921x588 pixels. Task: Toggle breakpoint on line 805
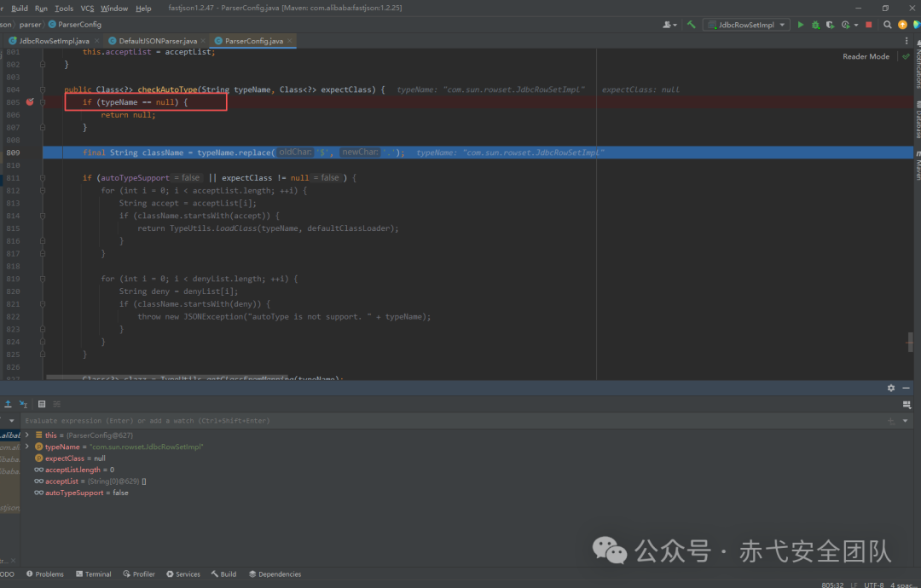[x=29, y=102]
